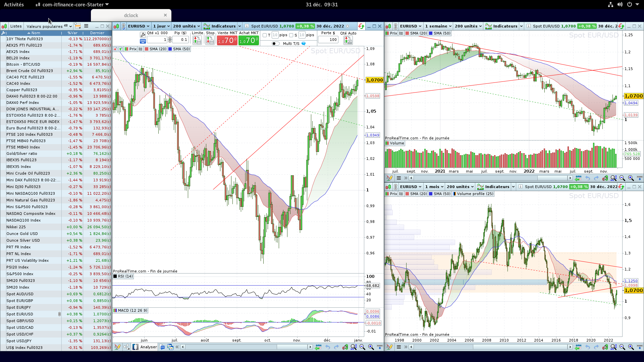Open the 1 jour timeframe dropdown
This screenshot has width=644, height=362.
161,26
